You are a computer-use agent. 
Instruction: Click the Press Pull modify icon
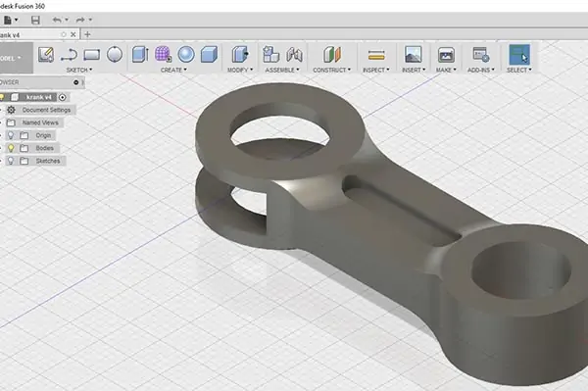[x=240, y=55]
